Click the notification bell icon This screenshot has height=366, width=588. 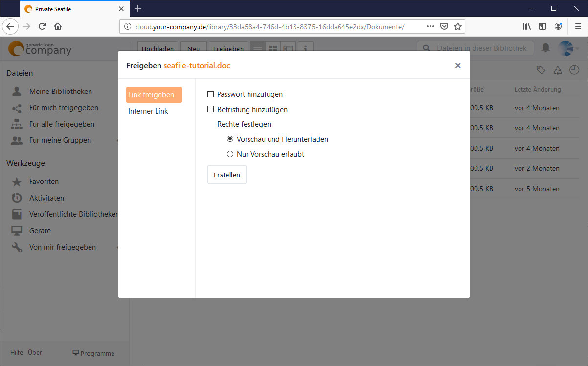[545, 48]
